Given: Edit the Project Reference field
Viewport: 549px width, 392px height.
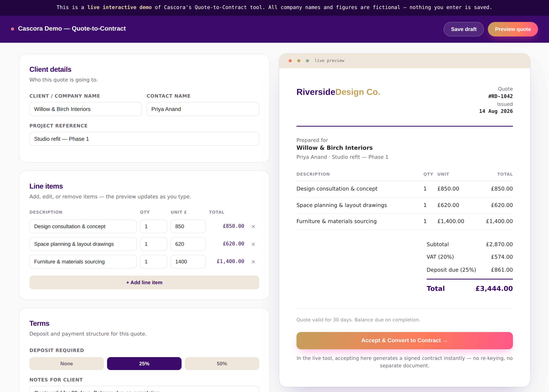Looking at the screenshot, I should pyautogui.click(x=144, y=139).
